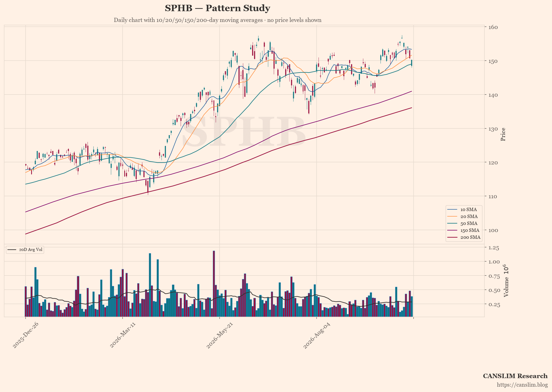Click the daily chart subtitle text
The width and height of the screenshot is (552, 392).
coord(217,20)
